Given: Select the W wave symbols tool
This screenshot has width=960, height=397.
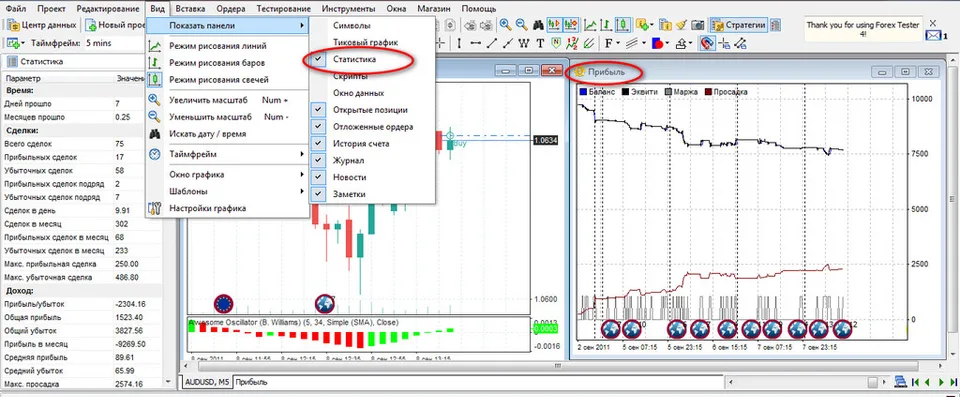Looking at the screenshot, I should pos(523,43).
